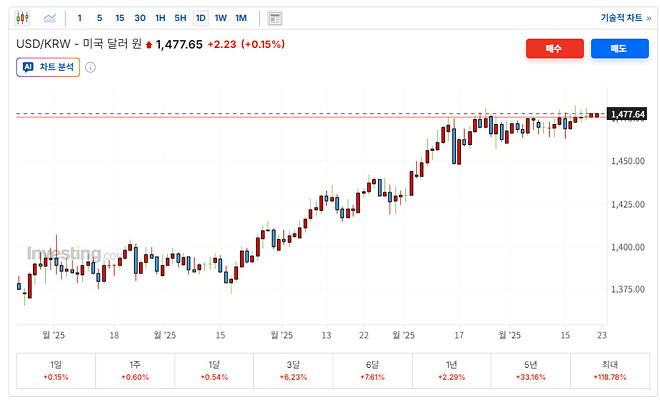Image resolution: width=660 pixels, height=400 pixels.
Task: Click the AI badge on 차트 분석
Action: (x=28, y=67)
